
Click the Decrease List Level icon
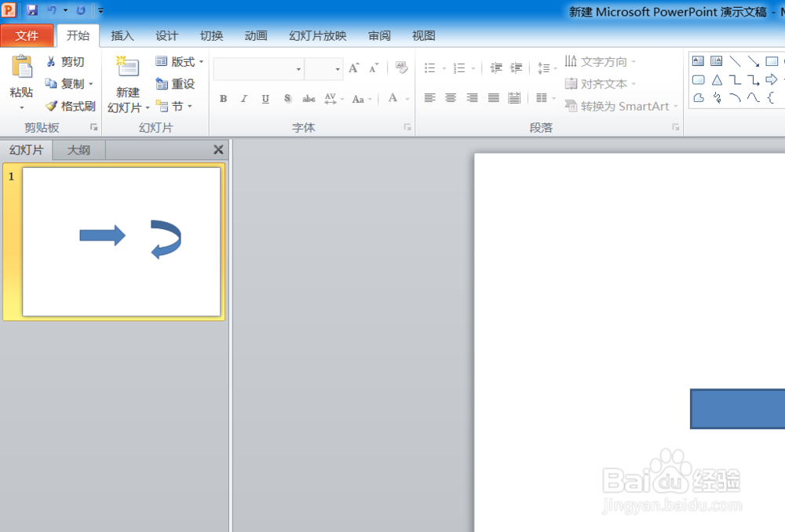pos(496,68)
